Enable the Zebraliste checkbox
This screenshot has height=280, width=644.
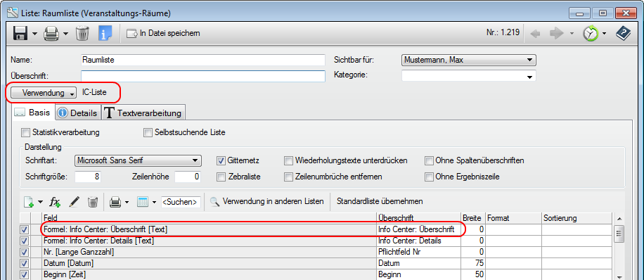(x=221, y=177)
